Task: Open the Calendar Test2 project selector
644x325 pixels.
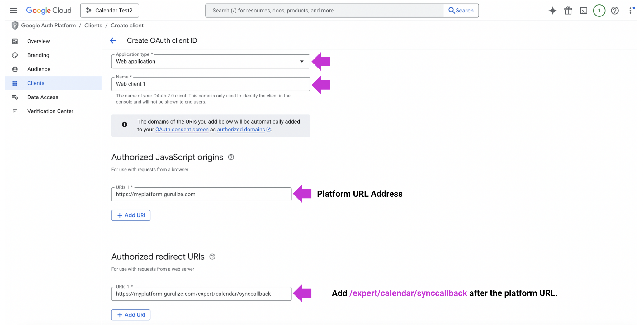Action: [110, 11]
